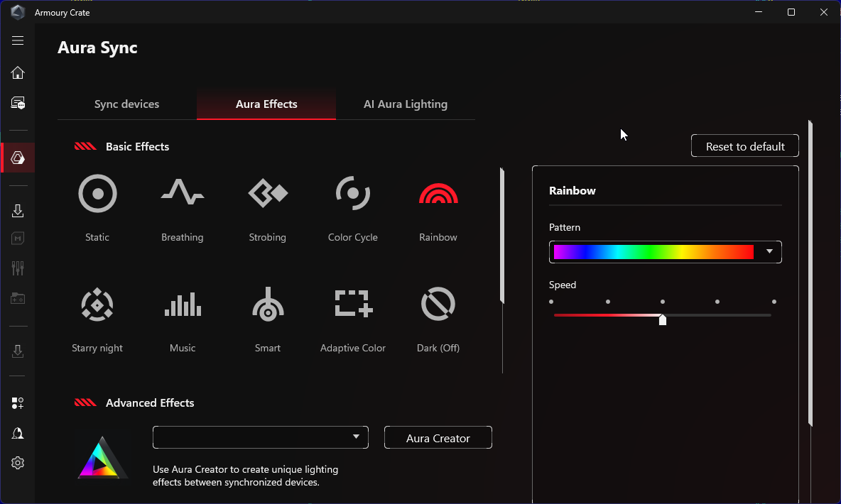This screenshot has height=504, width=841.
Task: Minimize the Armoury Crate window
Action: click(759, 12)
